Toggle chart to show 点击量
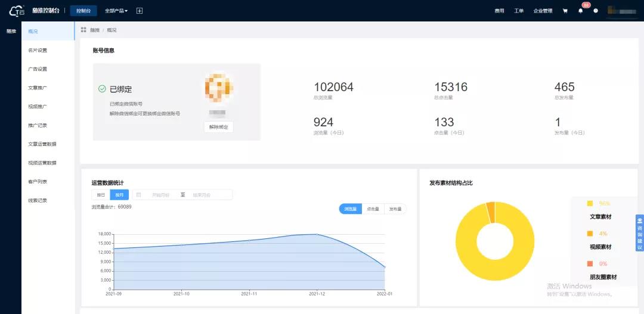Screen dimensions: 644x314 (x=373, y=209)
